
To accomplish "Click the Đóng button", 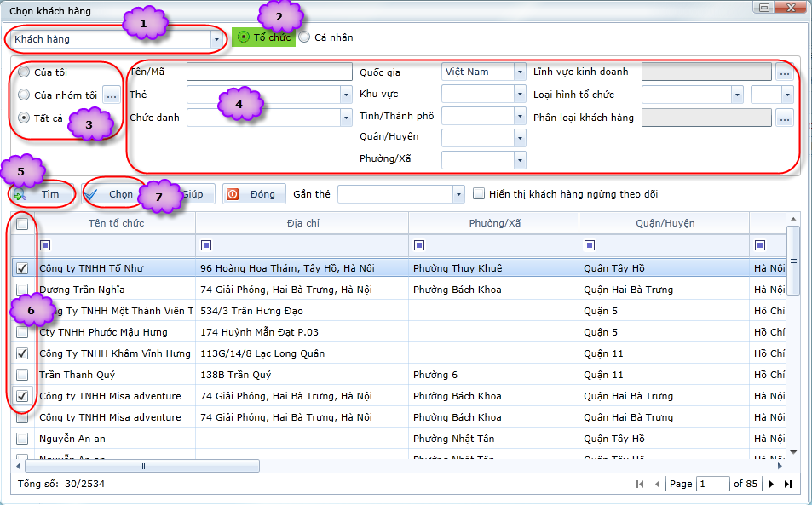I will pos(254,194).
